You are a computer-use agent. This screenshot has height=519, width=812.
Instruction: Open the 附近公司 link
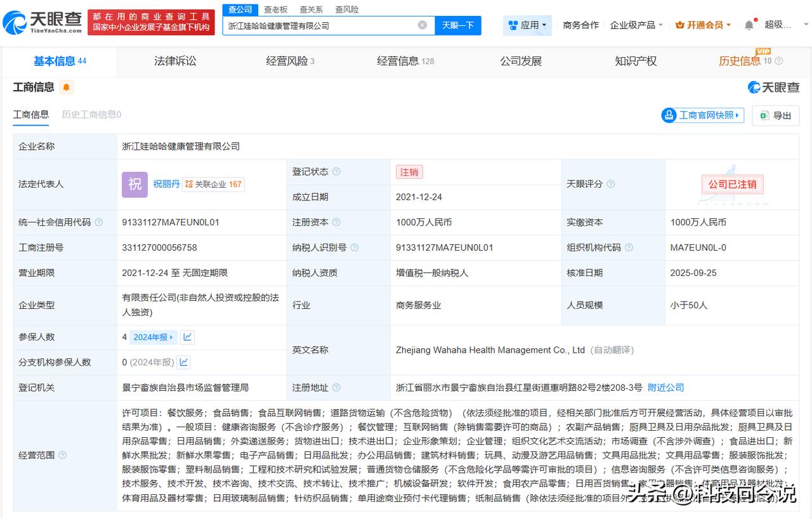[665, 388]
